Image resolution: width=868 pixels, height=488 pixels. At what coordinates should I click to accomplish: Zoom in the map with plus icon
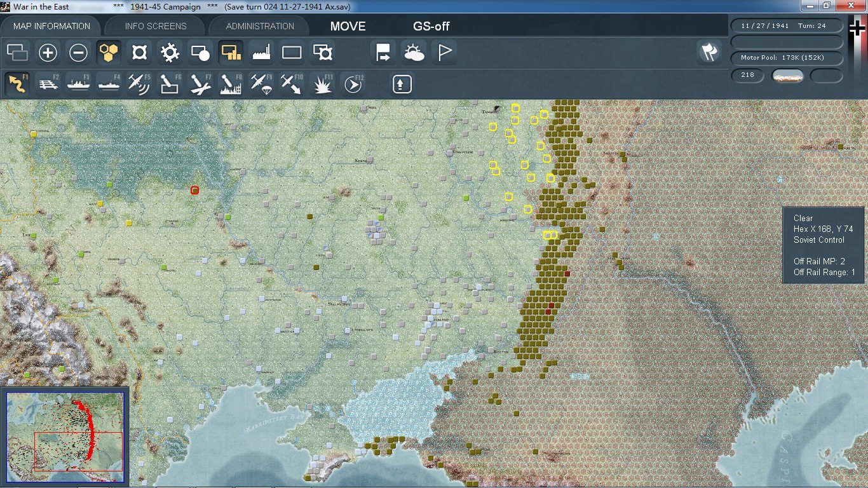48,52
